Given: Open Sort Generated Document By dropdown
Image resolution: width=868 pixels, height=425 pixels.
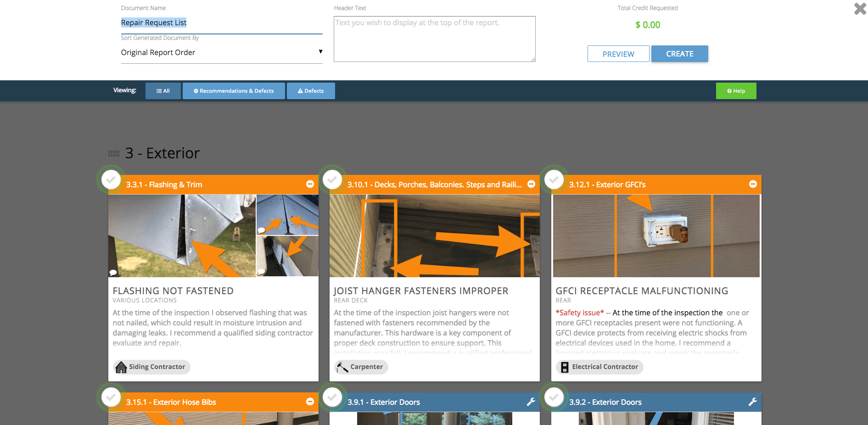Looking at the screenshot, I should tap(222, 53).
